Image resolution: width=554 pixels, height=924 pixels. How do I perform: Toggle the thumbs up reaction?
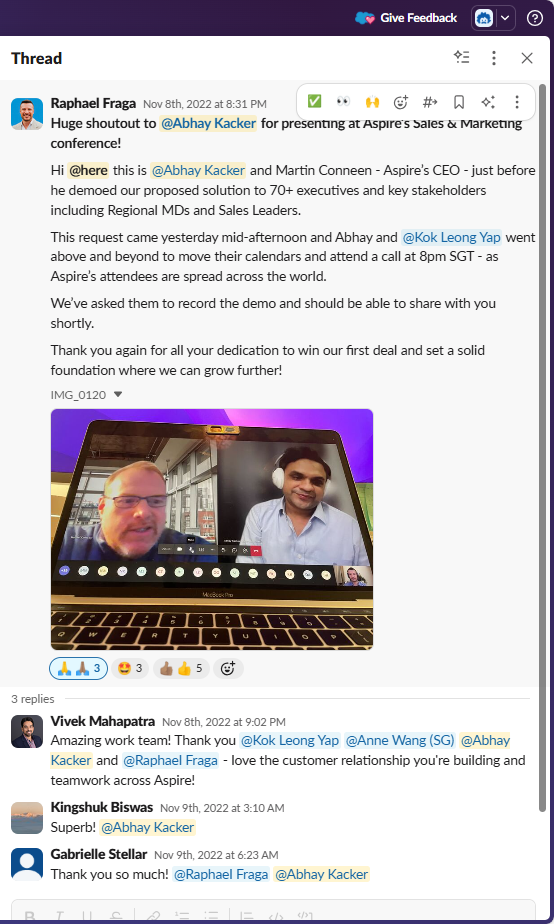pos(182,668)
